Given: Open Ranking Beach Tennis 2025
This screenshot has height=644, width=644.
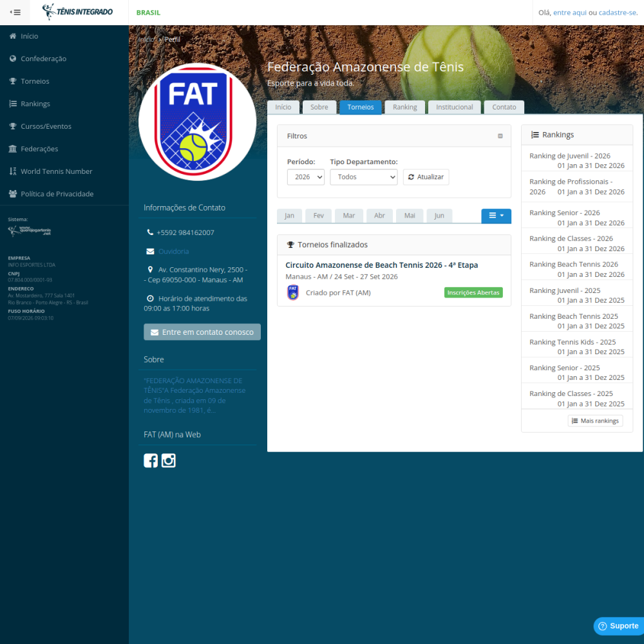Looking at the screenshot, I should (x=576, y=321).
